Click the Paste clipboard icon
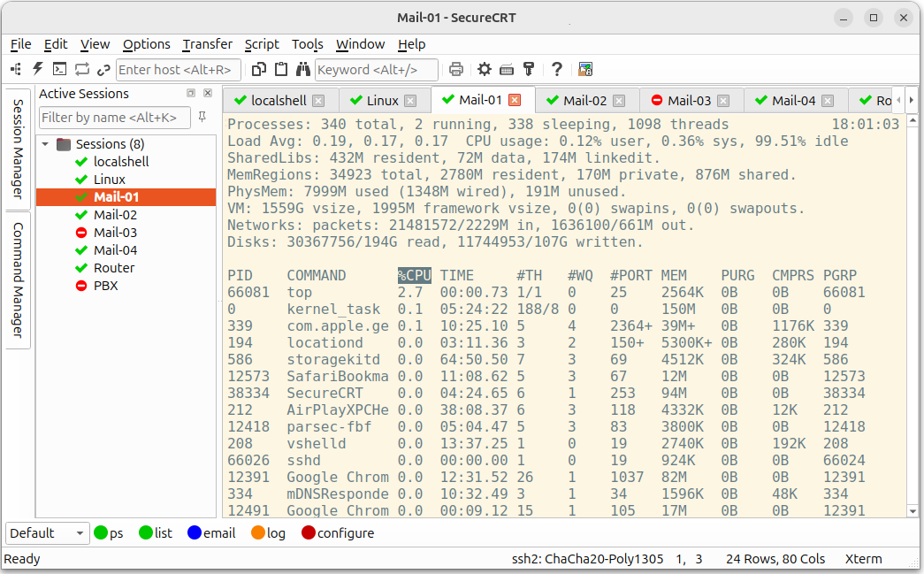Screen dimensions: 924x574 [281, 70]
